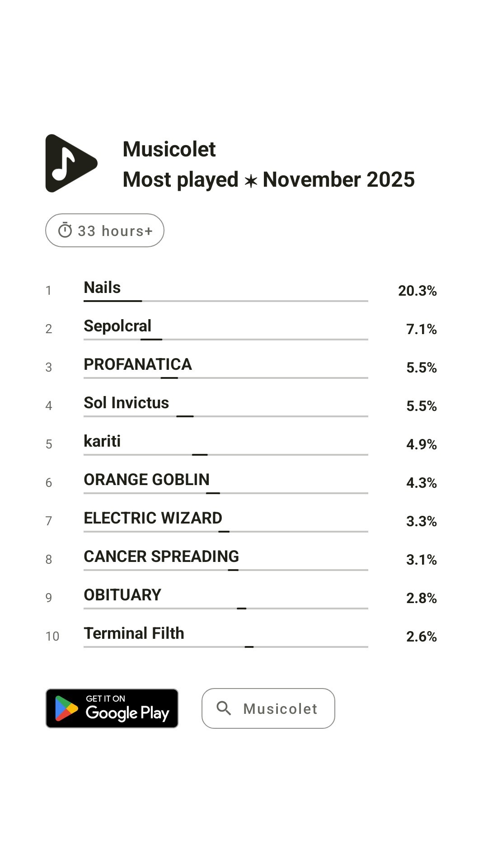The image size is (488, 868).
Task: Click the CANCER SPREADING entry
Action: click(161, 557)
